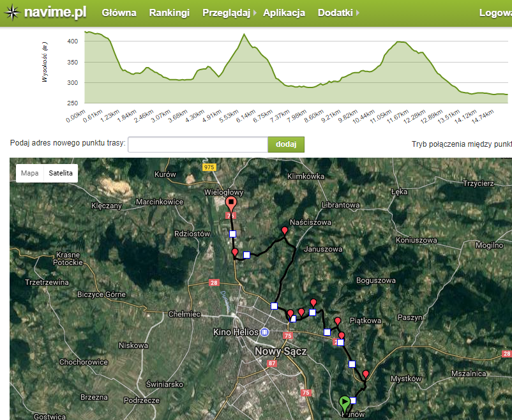Click the new route point address field

point(197,144)
